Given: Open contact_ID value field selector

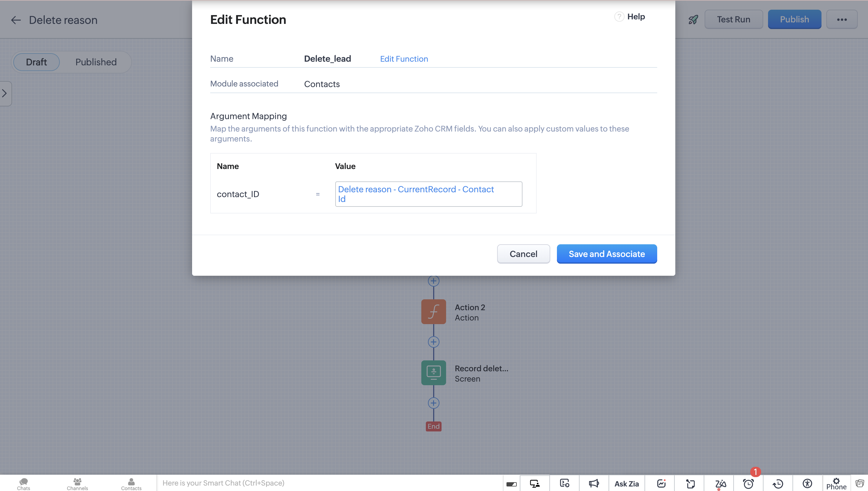Looking at the screenshot, I should pos(428,194).
